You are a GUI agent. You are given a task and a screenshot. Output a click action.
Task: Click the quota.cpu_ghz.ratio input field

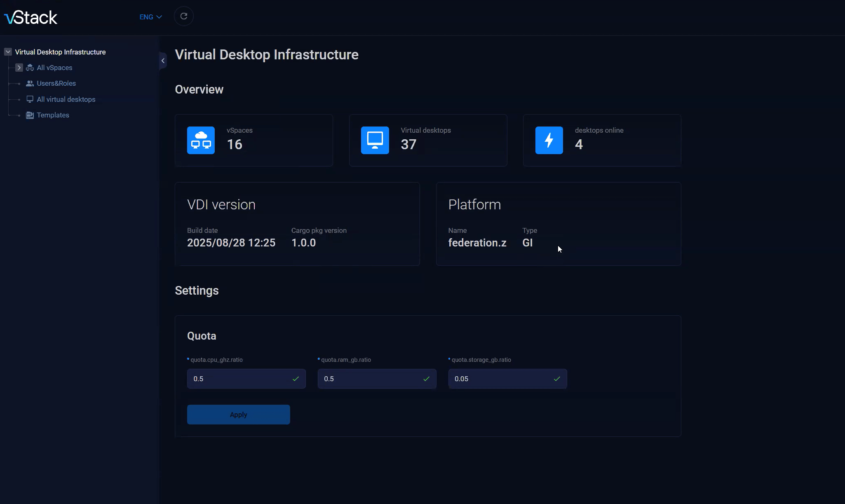pos(240,379)
